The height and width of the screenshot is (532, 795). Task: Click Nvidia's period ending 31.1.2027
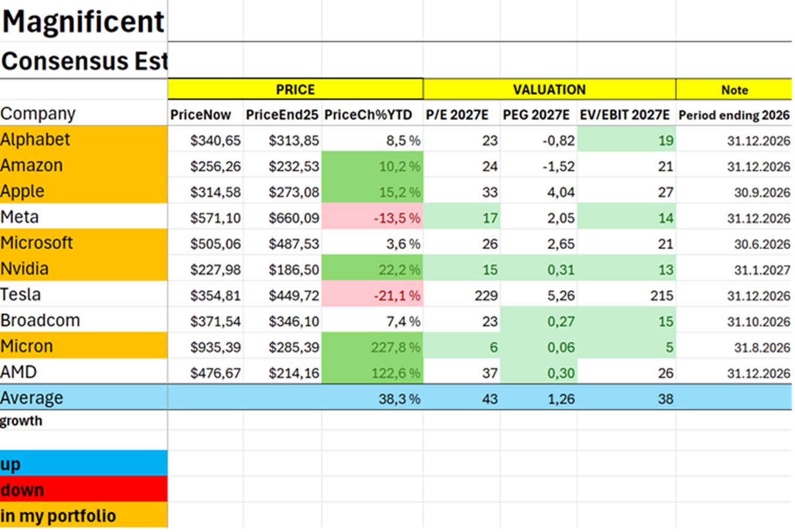point(734,268)
